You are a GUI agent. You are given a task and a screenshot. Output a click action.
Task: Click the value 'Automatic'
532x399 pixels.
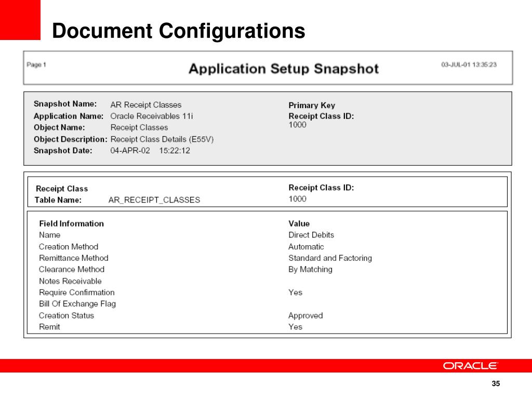306,247
